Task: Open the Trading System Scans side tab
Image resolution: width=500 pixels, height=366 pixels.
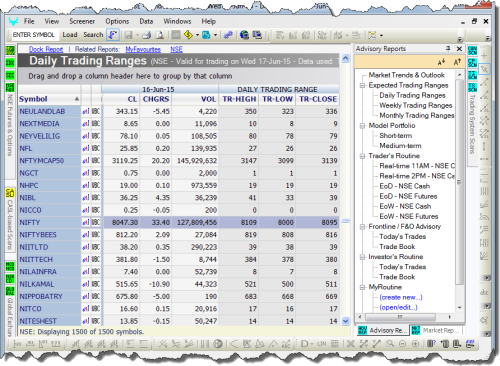Action: pyautogui.click(x=472, y=124)
